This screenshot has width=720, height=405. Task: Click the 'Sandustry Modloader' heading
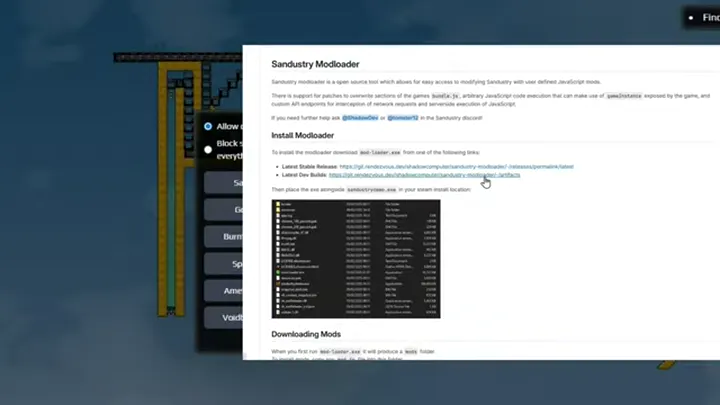315,64
